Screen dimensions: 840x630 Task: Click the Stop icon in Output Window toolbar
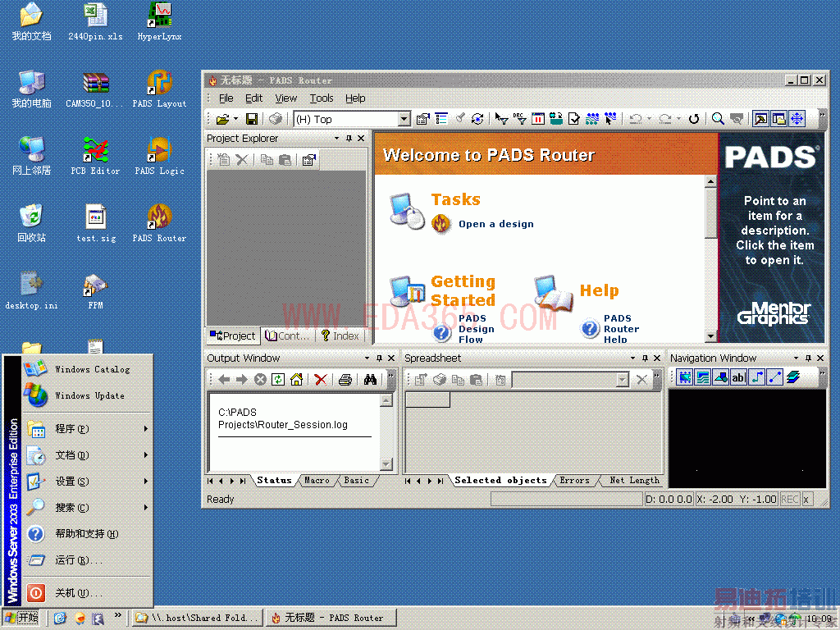point(260,380)
